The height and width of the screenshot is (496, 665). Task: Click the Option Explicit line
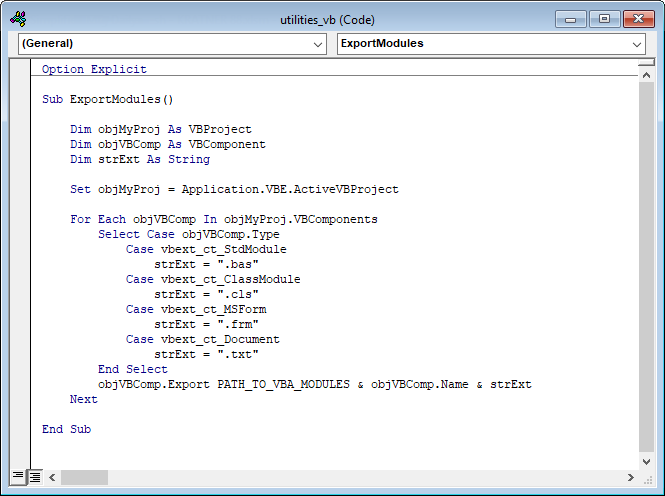[94, 69]
